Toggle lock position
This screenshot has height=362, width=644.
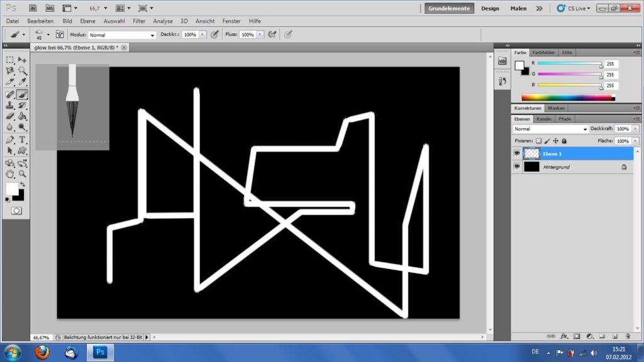[x=556, y=141]
